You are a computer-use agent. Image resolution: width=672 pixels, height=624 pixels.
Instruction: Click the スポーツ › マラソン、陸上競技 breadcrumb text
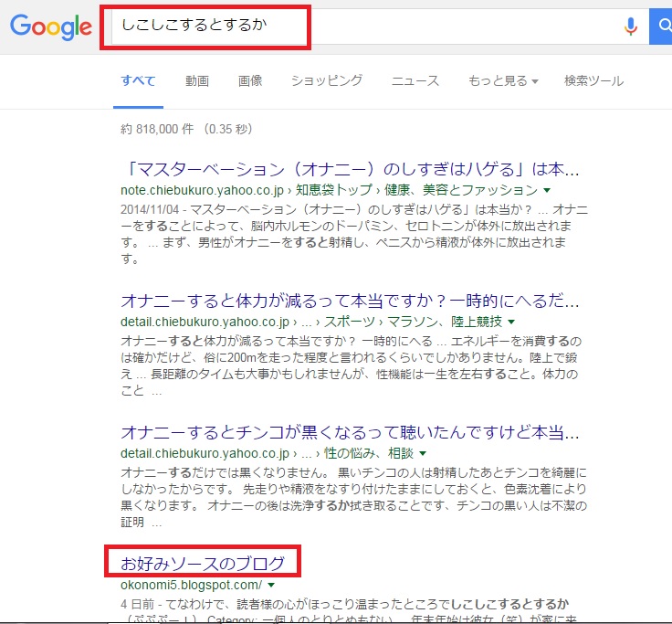[413, 322]
